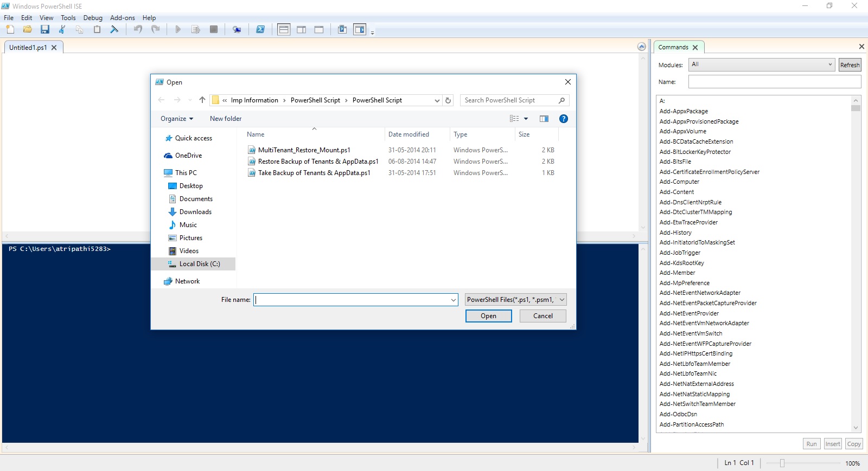This screenshot has height=471, width=868.
Task: Toggle Show Script Pane Top layout
Action: point(284,29)
